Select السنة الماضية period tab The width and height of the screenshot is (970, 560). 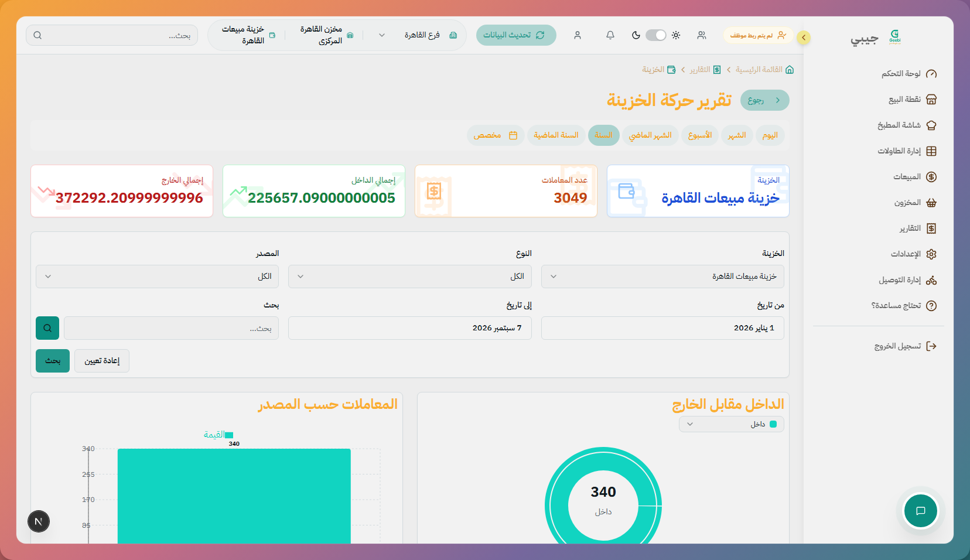click(556, 135)
